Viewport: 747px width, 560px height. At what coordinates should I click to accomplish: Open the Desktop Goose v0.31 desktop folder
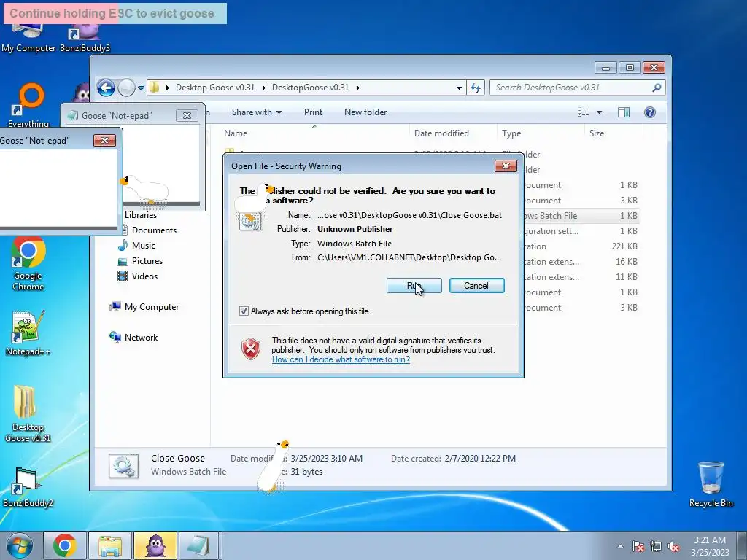pos(28,413)
